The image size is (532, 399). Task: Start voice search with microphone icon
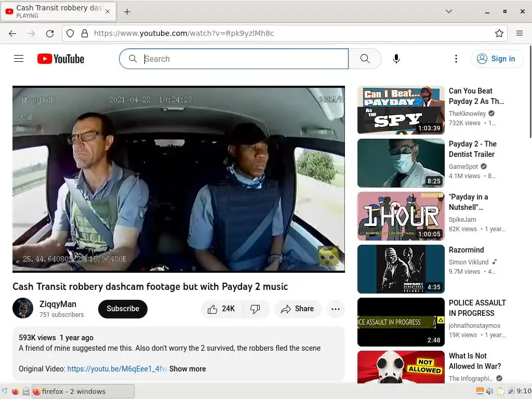tap(396, 59)
